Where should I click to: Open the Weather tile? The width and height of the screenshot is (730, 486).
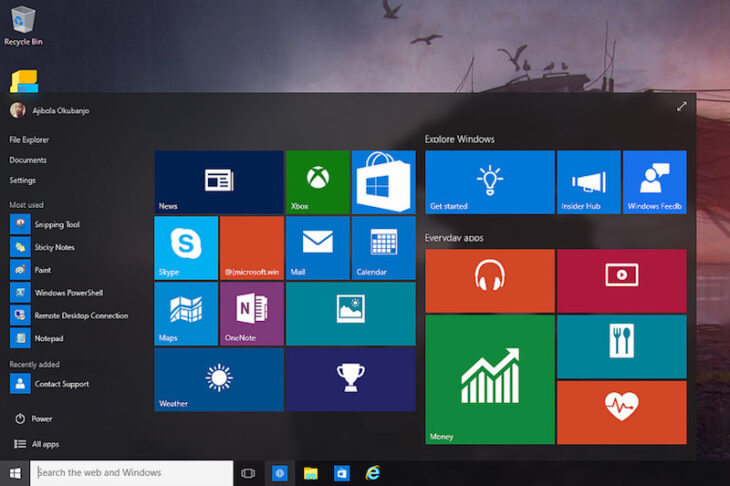(x=218, y=379)
